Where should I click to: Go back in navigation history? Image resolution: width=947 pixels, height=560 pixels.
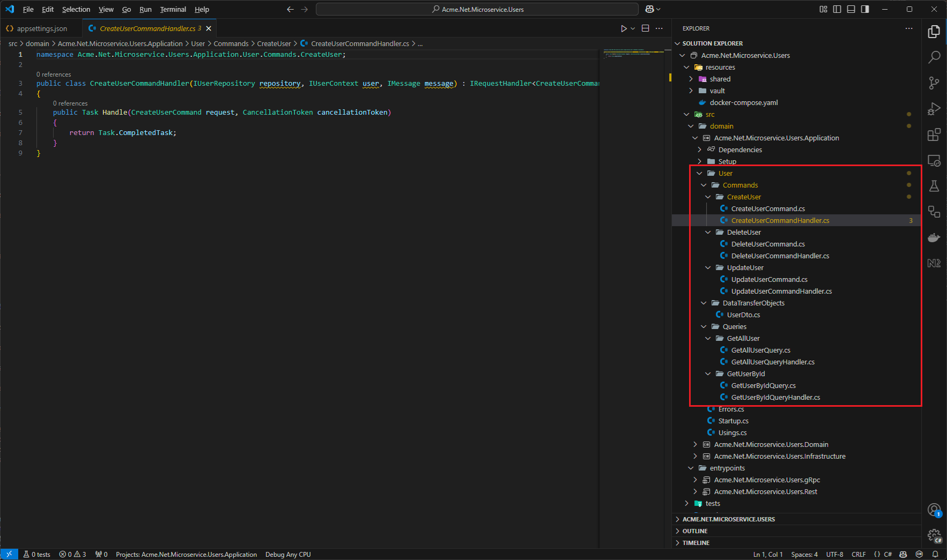pyautogui.click(x=290, y=9)
